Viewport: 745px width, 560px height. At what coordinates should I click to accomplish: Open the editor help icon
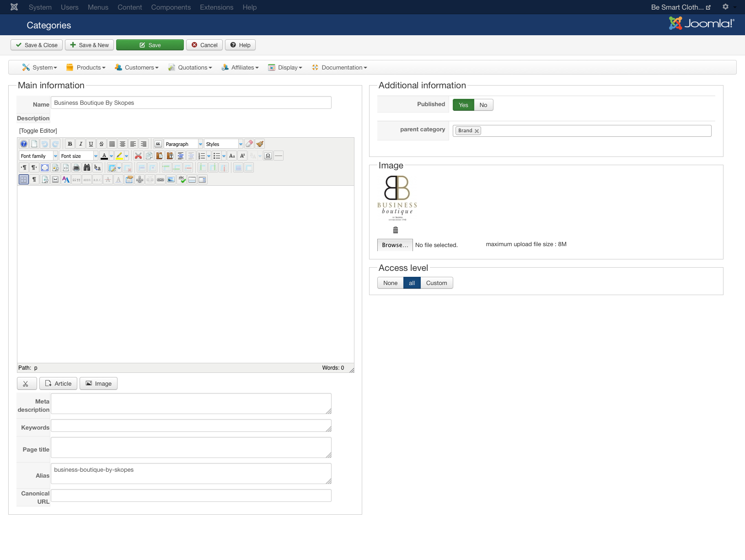[24, 144]
